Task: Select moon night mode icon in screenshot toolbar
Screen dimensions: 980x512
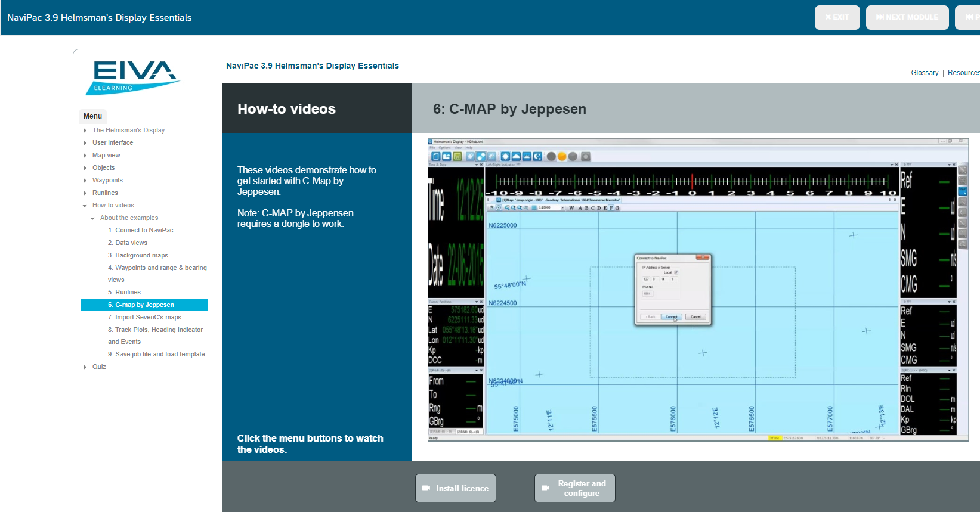Action: click(537, 156)
